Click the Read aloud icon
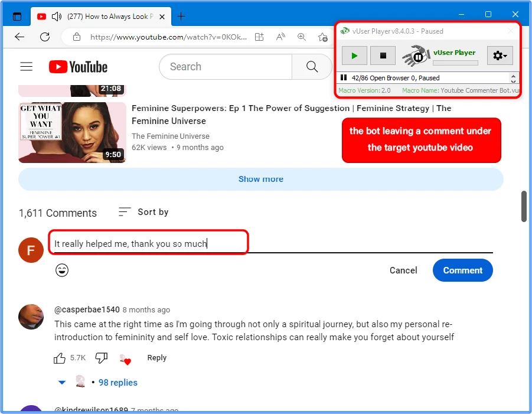Image resolution: width=532 pixels, height=414 pixels. click(280, 37)
